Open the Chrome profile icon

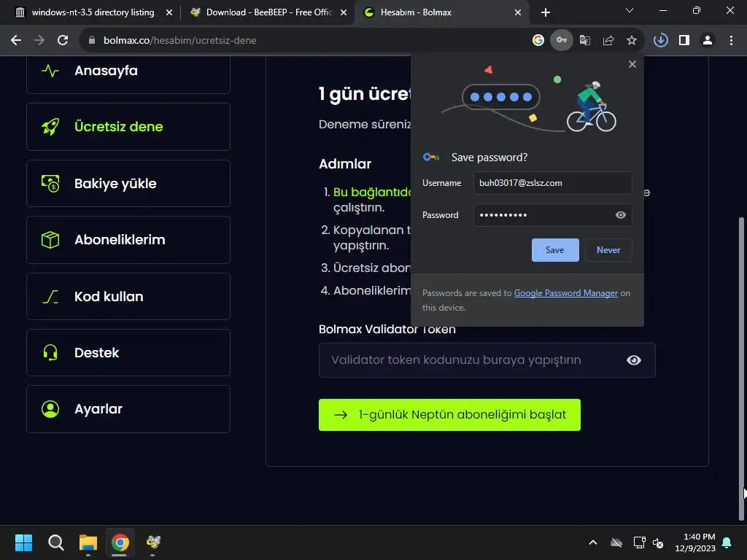point(708,41)
